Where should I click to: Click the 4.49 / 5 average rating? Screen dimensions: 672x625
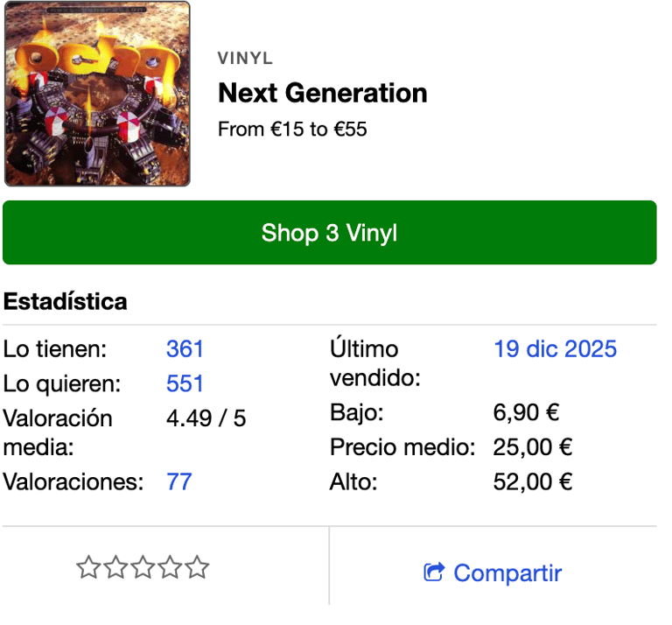click(x=206, y=418)
